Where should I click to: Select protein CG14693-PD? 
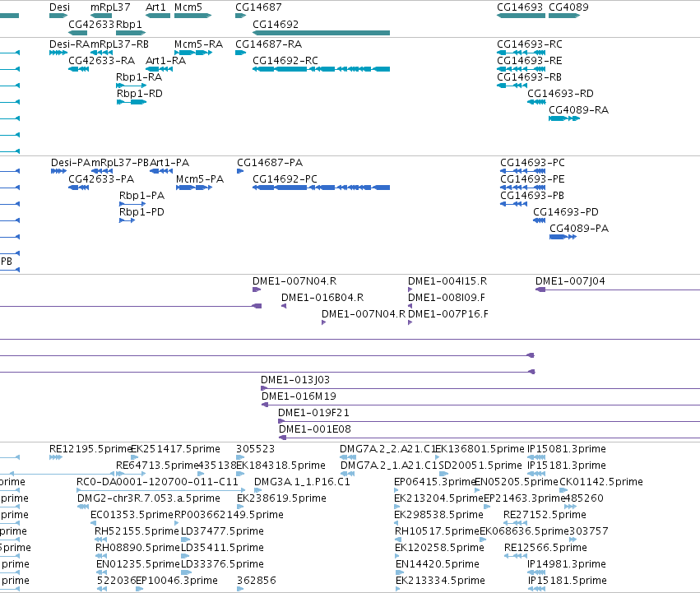coord(566,212)
